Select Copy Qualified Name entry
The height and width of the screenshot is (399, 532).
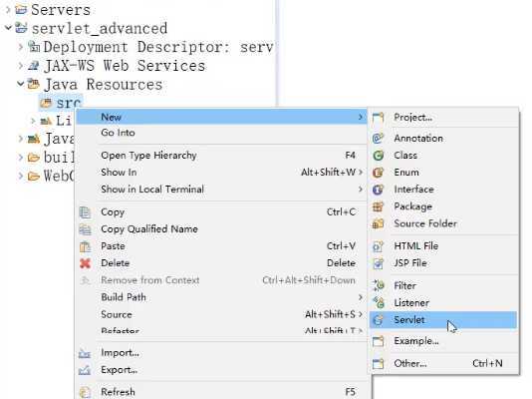coord(221,229)
